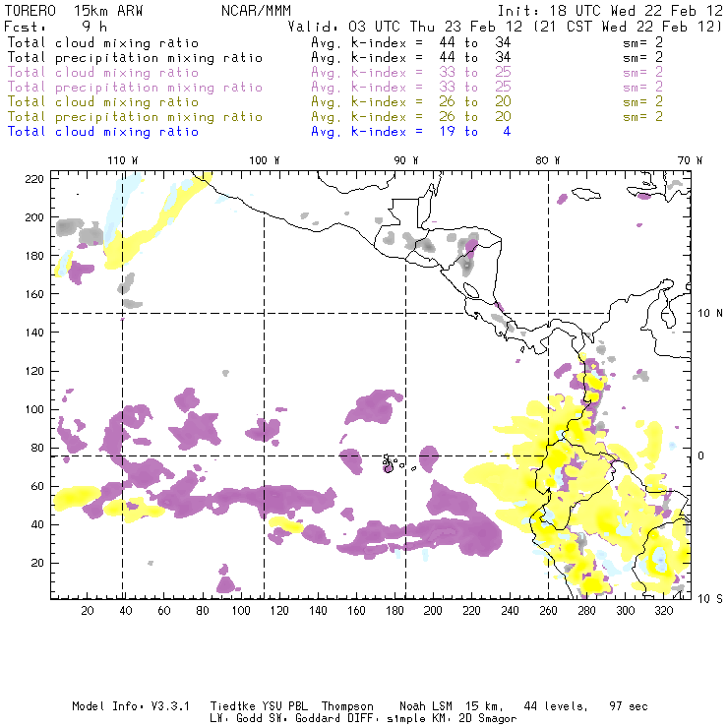Click 'YSU PBL' in the footer
This screenshot has width=728, height=728.
pyautogui.click(x=284, y=706)
